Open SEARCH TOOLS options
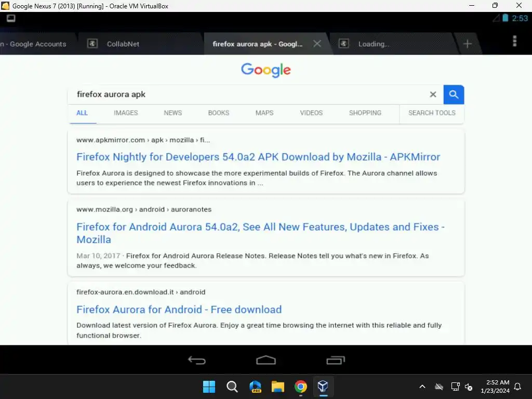This screenshot has width=532, height=399. tap(432, 113)
